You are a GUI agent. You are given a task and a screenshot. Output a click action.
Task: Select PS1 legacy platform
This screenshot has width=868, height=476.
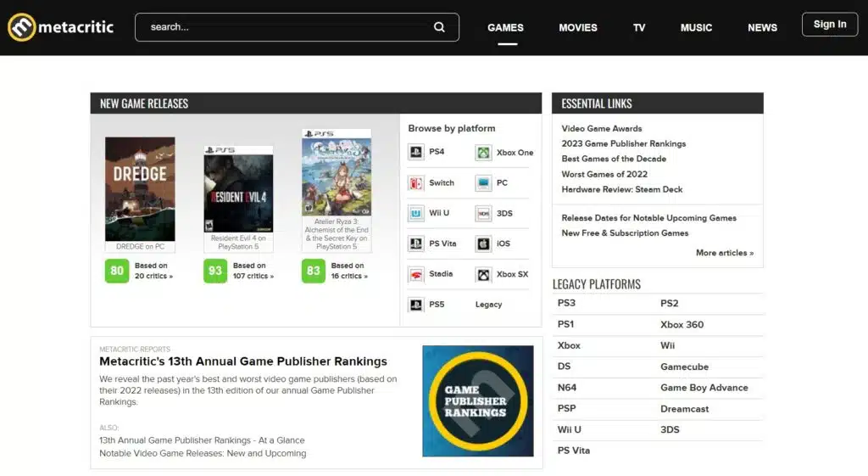pyautogui.click(x=565, y=324)
